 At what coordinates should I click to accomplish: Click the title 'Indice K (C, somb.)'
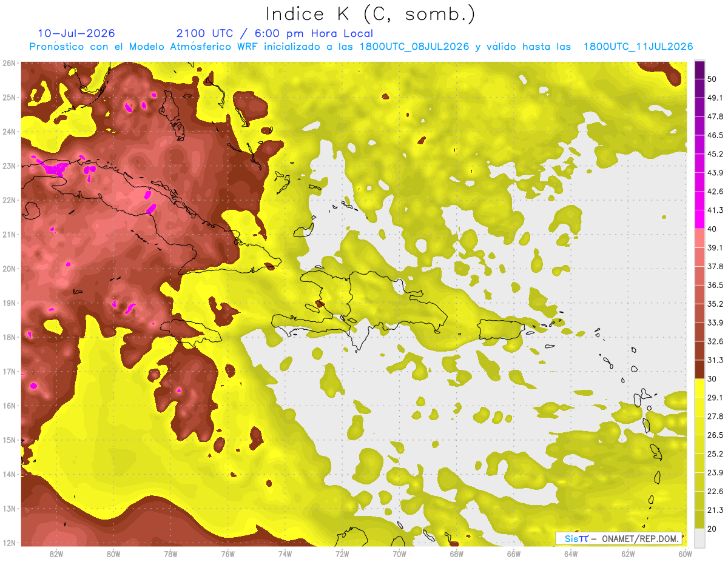[370, 14]
